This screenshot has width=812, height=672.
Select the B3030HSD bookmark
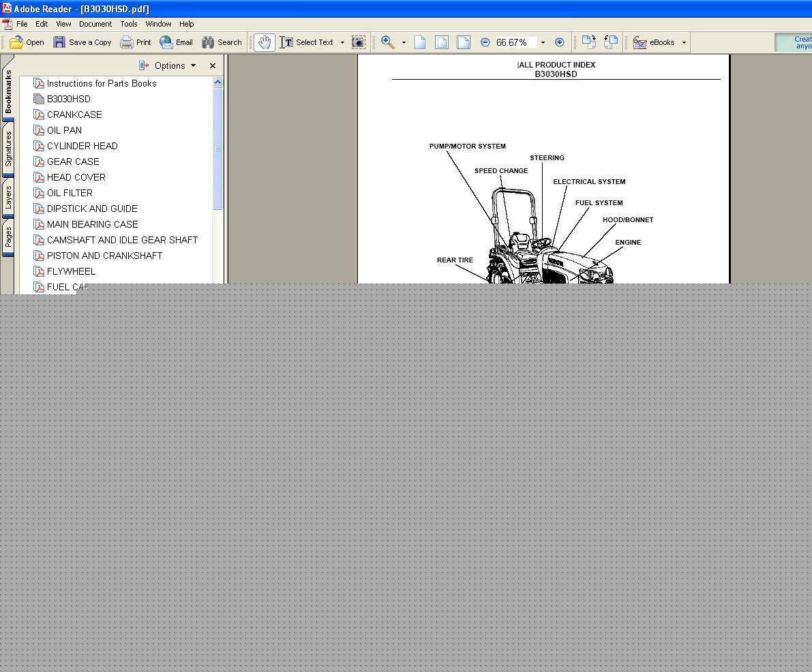pyautogui.click(x=68, y=99)
